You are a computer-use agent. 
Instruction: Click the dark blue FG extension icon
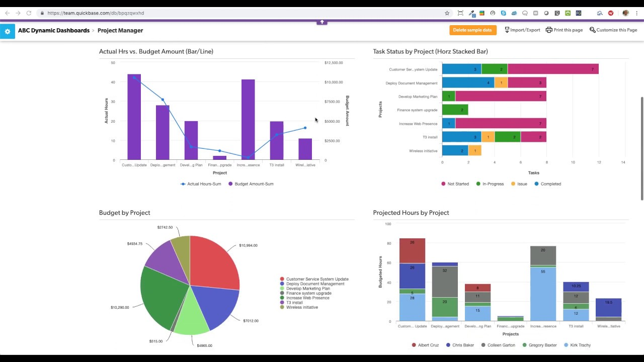[579, 13]
